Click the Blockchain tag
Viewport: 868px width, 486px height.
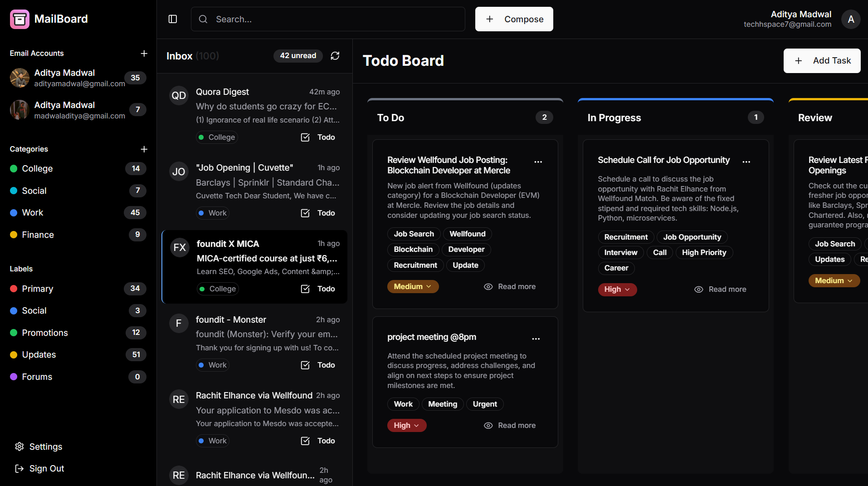(x=413, y=250)
